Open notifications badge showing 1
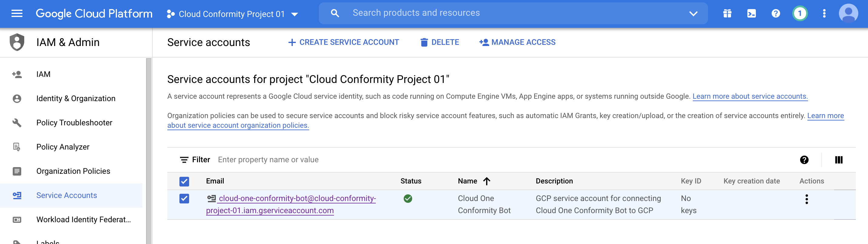Screen dimensions: 868x244 coord(800,13)
